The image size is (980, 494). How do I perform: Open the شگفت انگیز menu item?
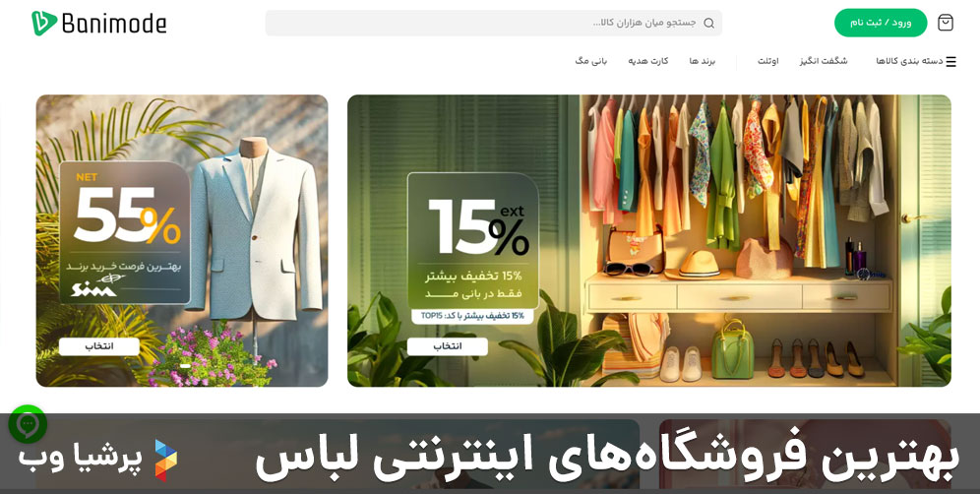click(824, 61)
